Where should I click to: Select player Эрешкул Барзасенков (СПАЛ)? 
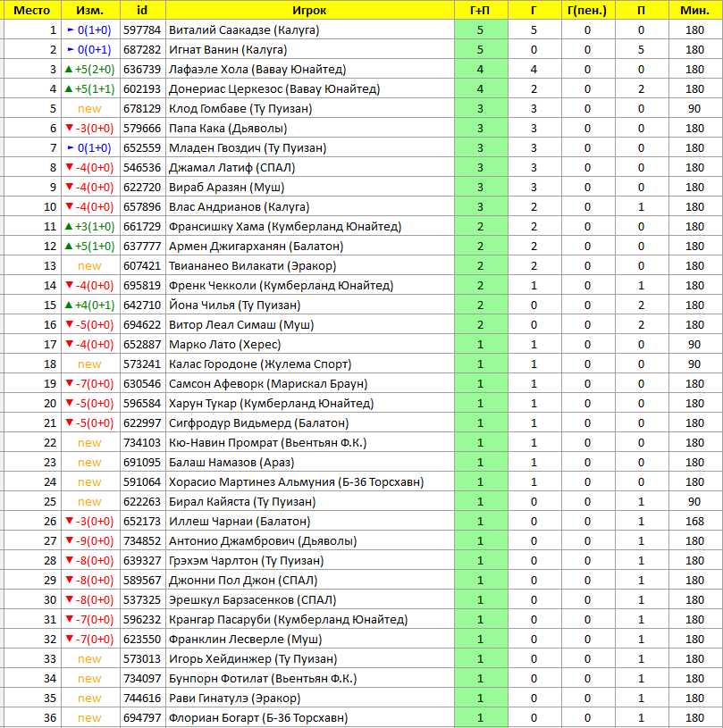point(252,600)
